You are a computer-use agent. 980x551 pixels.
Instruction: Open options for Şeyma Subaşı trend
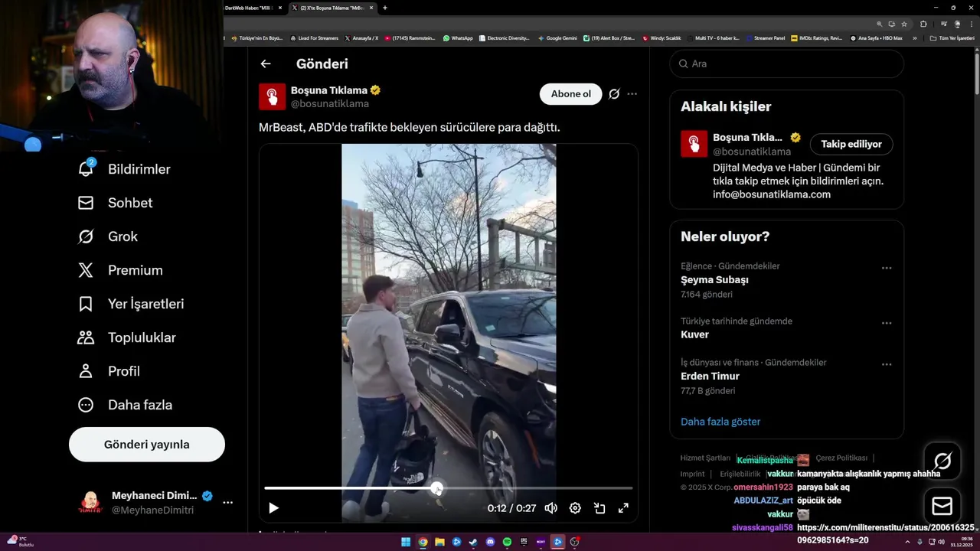pyautogui.click(x=887, y=268)
